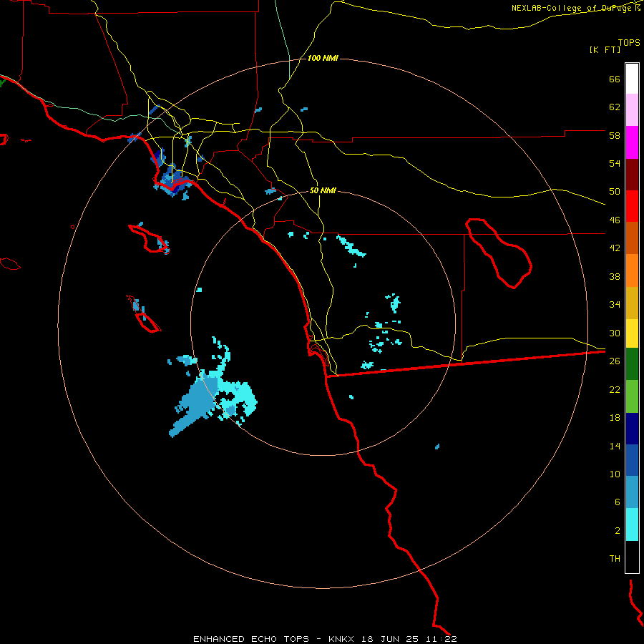Click the legend value "66"
644x644 pixels.
[x=615, y=79]
